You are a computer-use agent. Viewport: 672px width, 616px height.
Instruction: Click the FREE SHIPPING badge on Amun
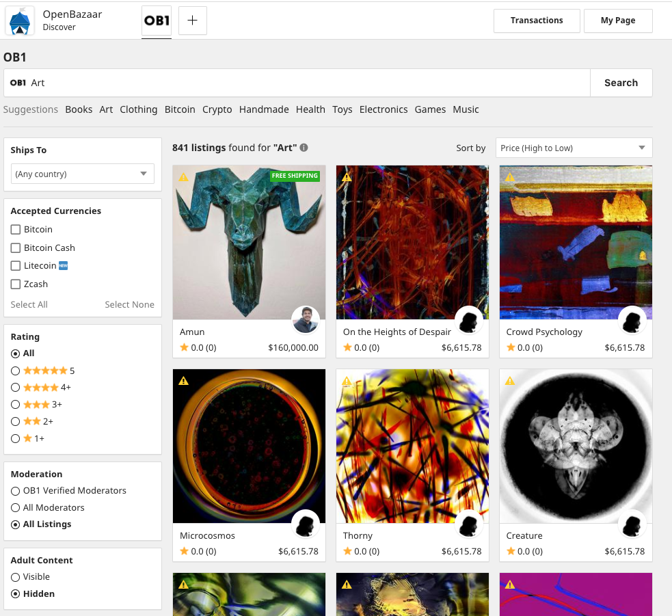pos(295,176)
